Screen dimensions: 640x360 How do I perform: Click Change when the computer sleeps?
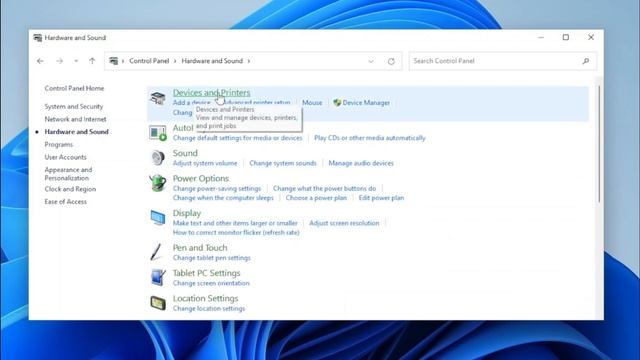[223, 198]
